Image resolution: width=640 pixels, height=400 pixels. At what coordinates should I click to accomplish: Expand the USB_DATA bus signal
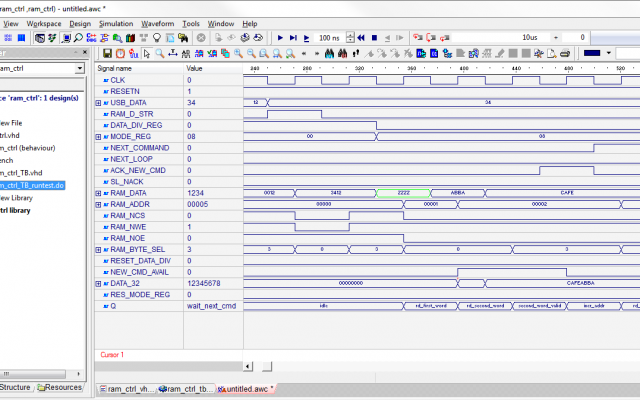point(98,103)
